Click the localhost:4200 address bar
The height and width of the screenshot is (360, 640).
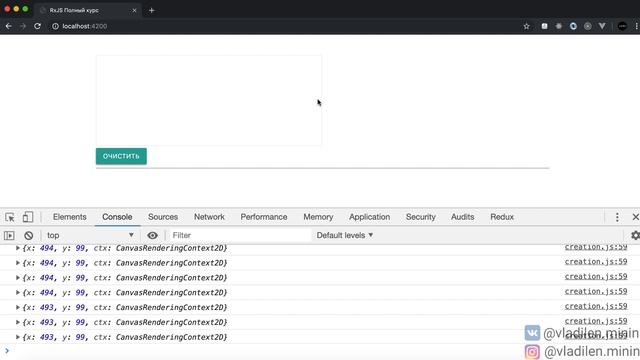(x=286, y=26)
